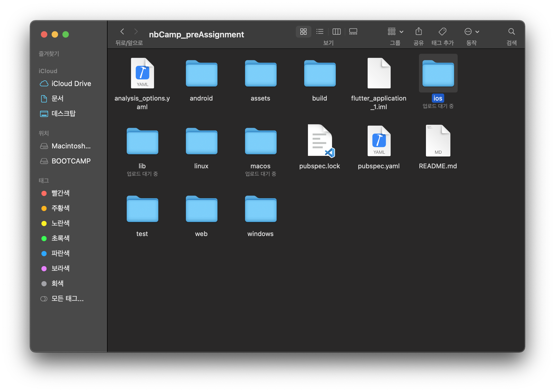Select the ios folder icon

[438, 73]
